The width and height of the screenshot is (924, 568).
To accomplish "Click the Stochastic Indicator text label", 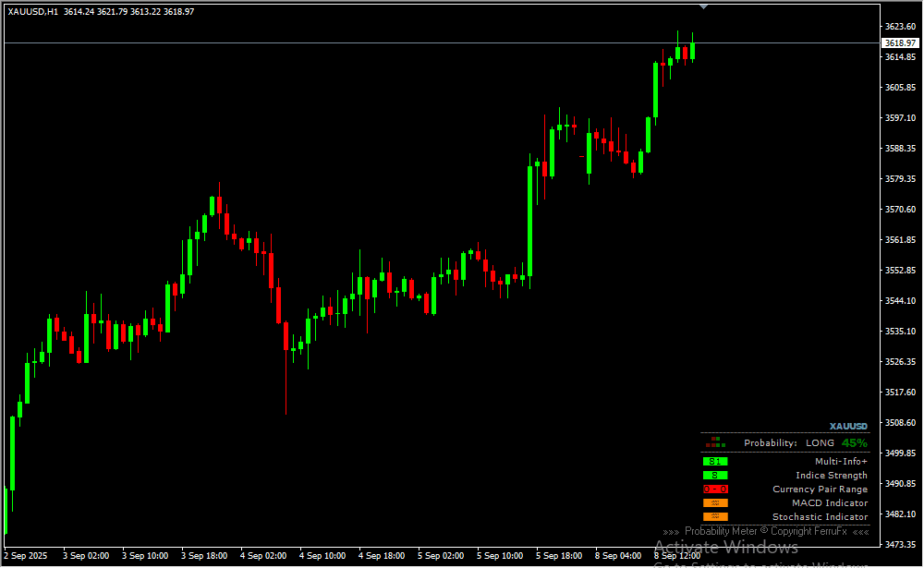I will click(x=820, y=517).
